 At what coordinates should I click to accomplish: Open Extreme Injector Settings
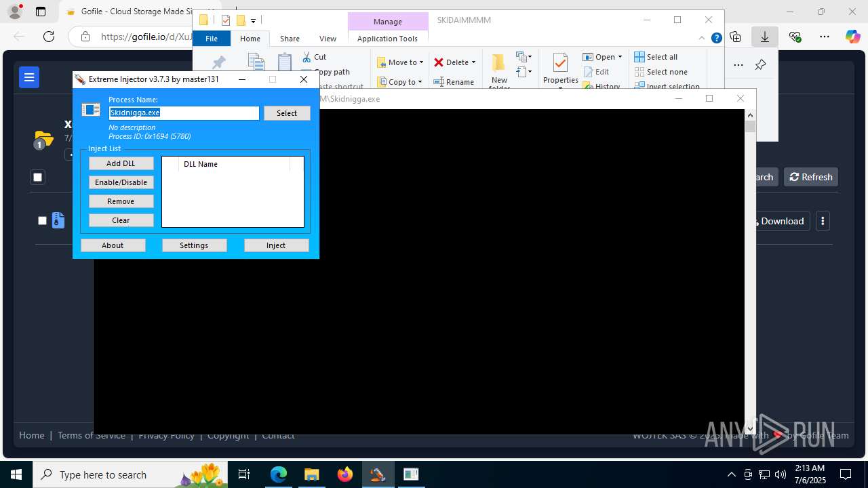(194, 245)
